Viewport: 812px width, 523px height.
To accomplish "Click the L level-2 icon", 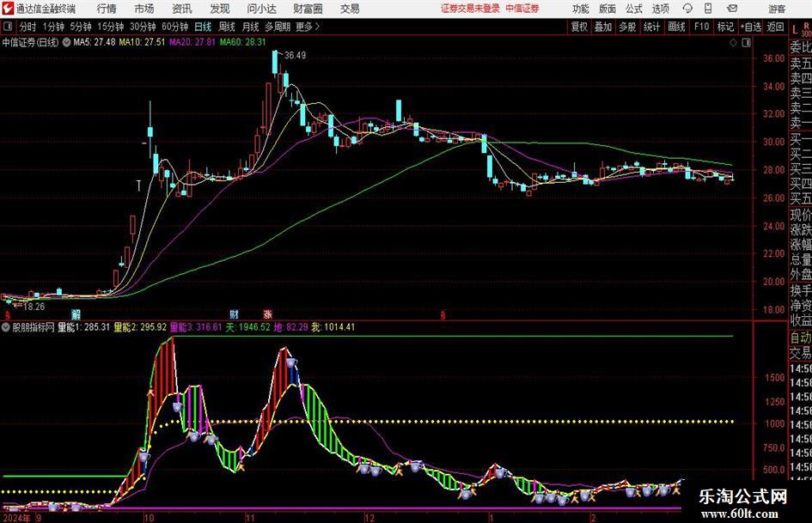I will tap(796, 30).
